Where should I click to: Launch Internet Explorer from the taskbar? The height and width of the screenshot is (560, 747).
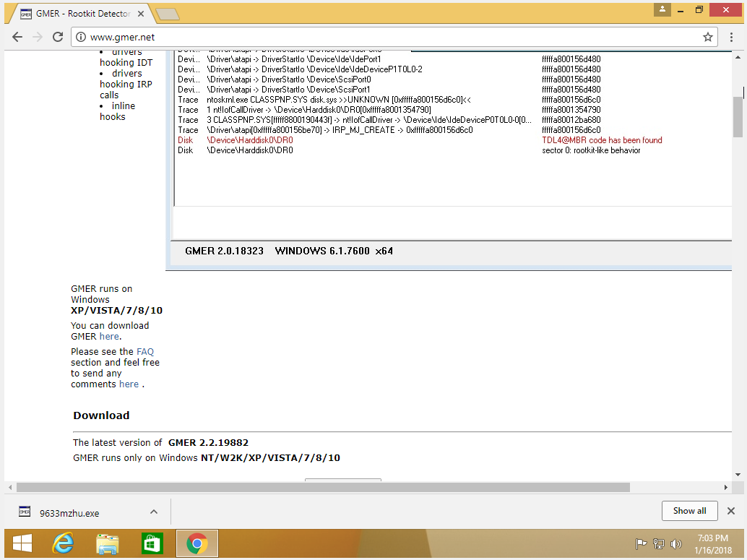click(x=63, y=543)
